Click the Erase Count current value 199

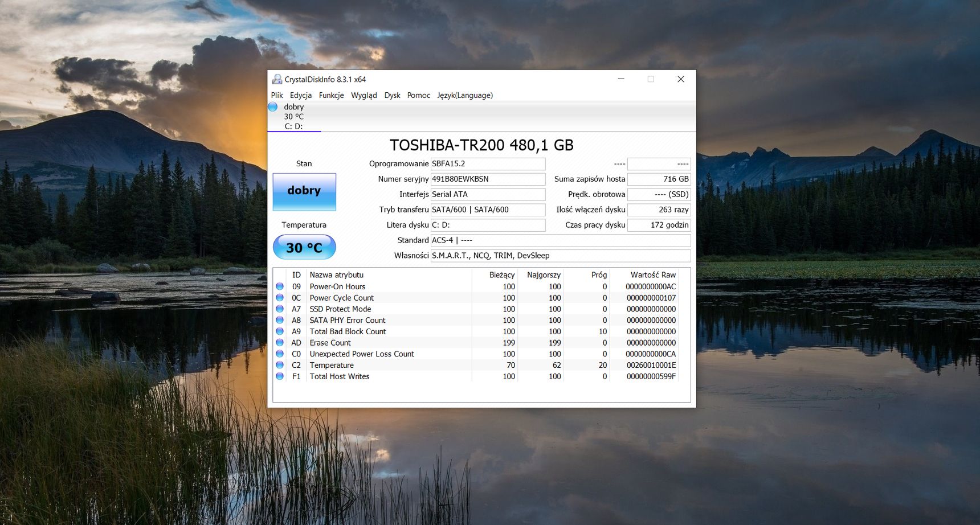tap(509, 343)
